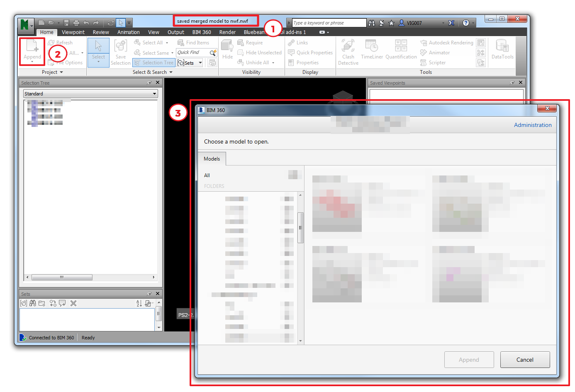Open the Quantification tool
This screenshot has height=392, width=575.
(x=401, y=49)
